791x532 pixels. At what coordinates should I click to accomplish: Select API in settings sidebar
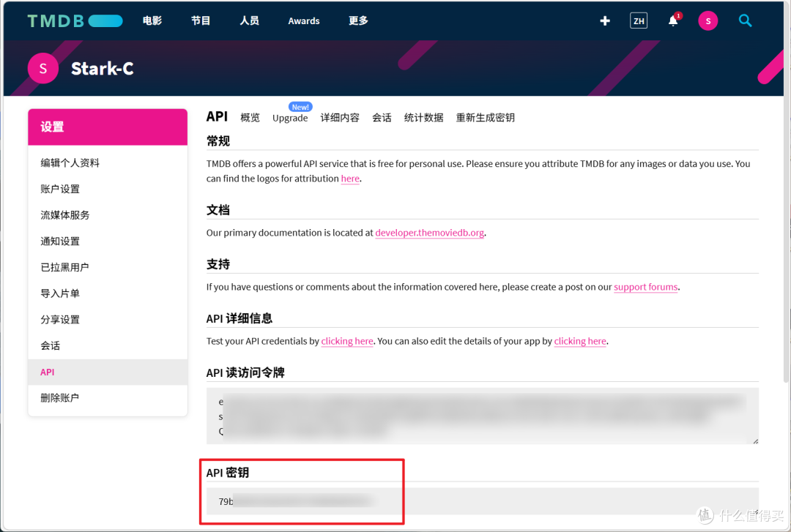pyautogui.click(x=108, y=372)
